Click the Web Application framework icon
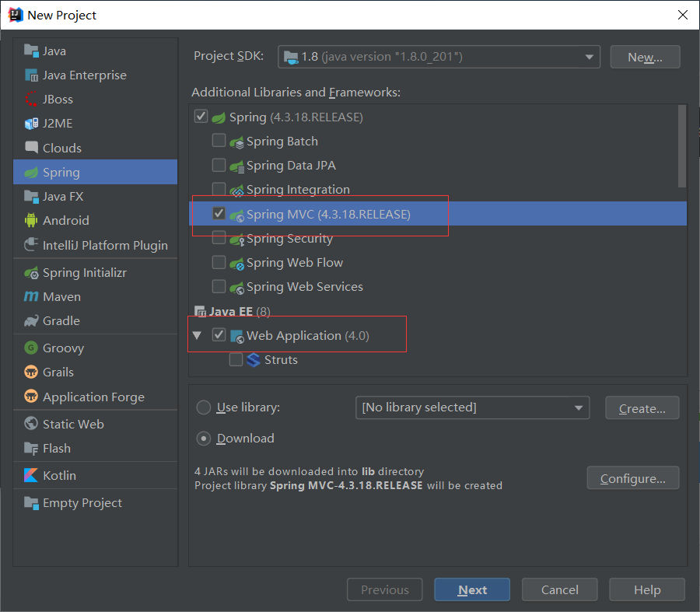The image size is (700, 612). click(x=236, y=336)
